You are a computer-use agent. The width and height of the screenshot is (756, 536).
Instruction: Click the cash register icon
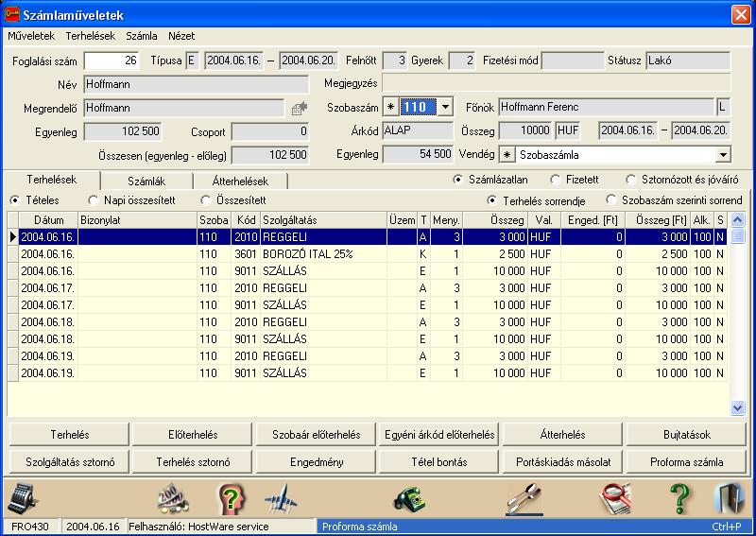point(23,499)
